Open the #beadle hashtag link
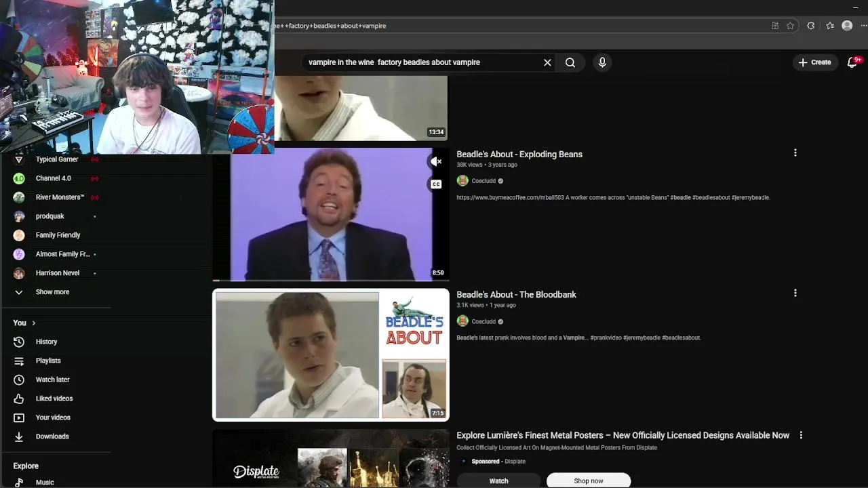Viewport: 868px width, 488px height. 680,198
